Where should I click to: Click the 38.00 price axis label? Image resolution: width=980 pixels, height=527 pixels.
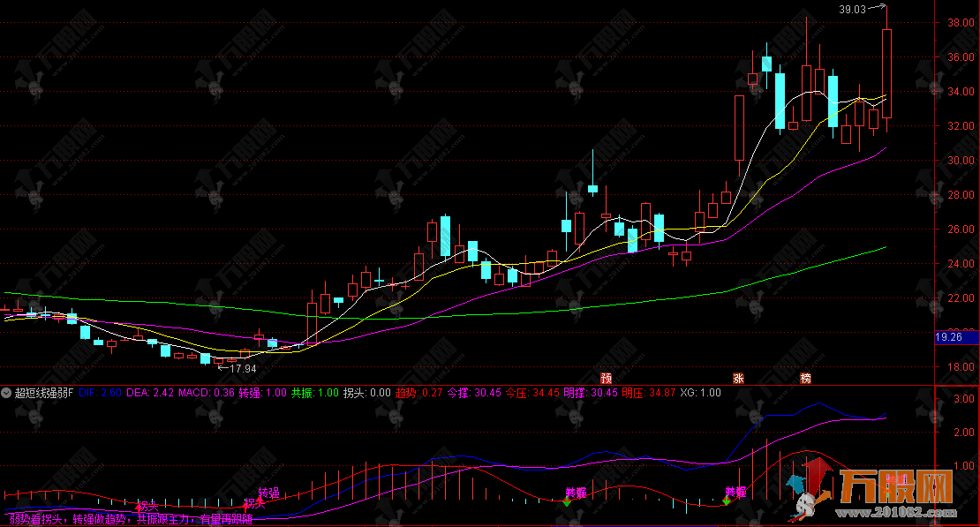961,22
